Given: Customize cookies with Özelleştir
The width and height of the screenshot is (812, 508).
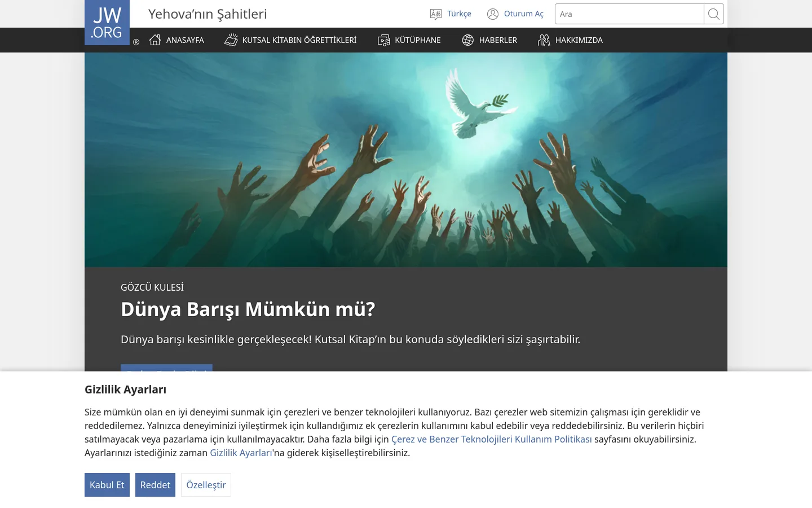Looking at the screenshot, I should click(x=206, y=485).
